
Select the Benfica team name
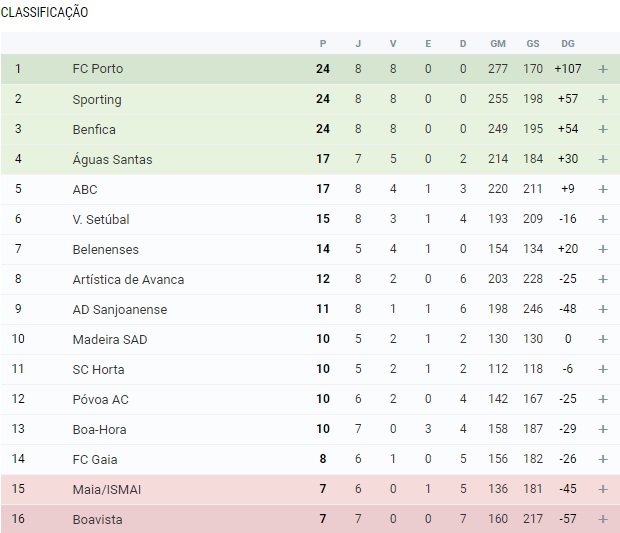point(94,130)
